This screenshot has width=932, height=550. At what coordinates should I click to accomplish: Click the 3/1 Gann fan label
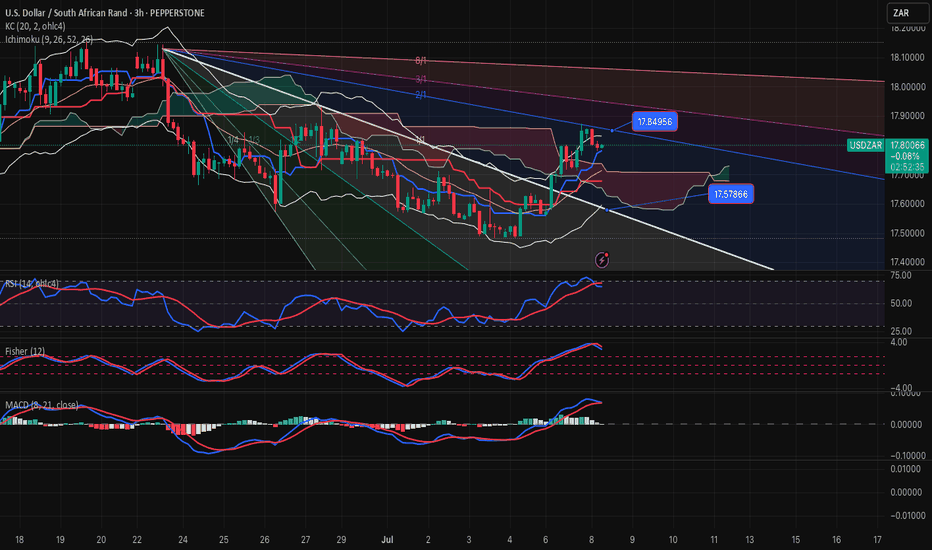pyautogui.click(x=421, y=79)
